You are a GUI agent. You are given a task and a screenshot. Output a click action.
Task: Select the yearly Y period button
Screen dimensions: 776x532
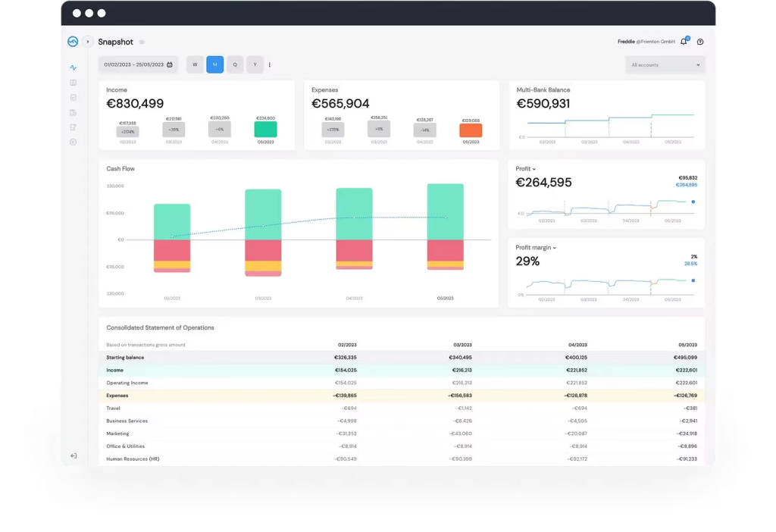pyautogui.click(x=255, y=64)
